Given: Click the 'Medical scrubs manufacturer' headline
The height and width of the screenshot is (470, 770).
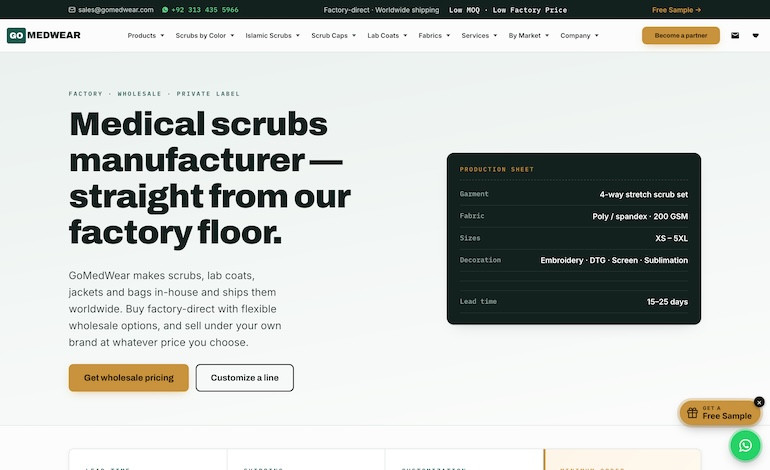Looking at the screenshot, I should click(x=210, y=178).
